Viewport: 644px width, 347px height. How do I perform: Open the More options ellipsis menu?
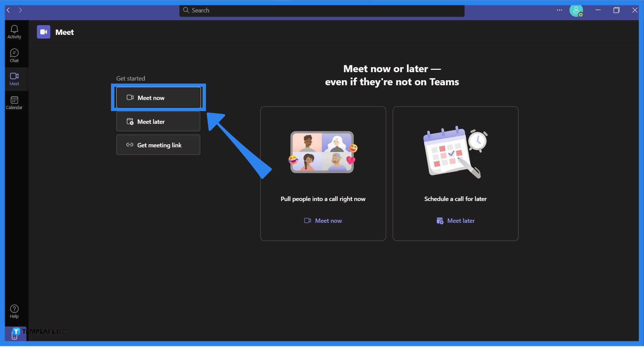click(x=559, y=10)
